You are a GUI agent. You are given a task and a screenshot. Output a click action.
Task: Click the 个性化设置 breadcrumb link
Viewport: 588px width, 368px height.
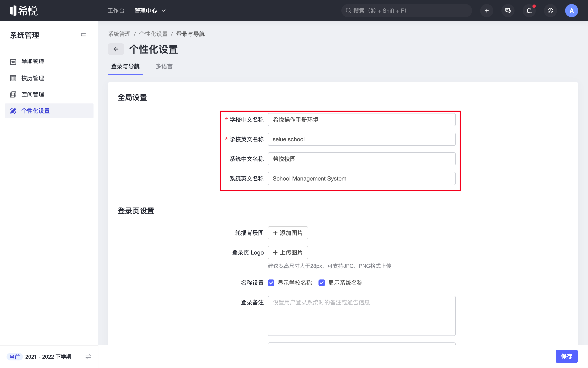click(153, 34)
